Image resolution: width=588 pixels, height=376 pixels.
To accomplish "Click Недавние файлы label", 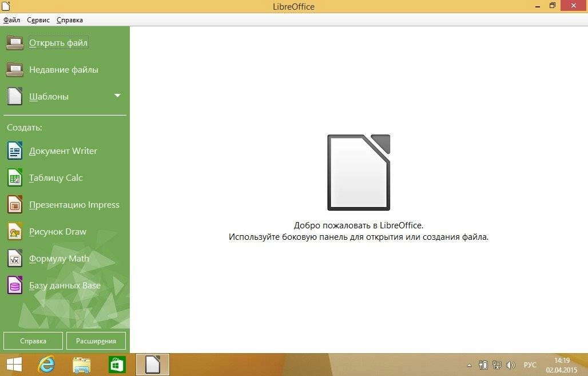I will (x=63, y=70).
